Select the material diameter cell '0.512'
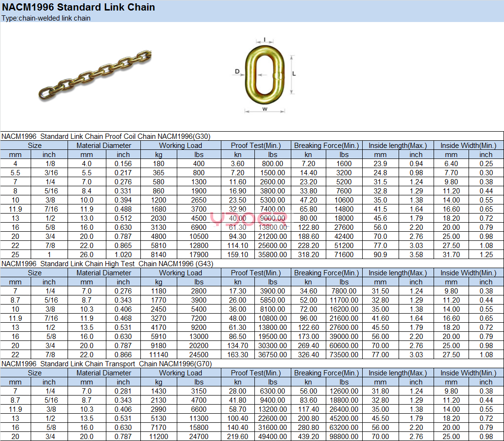This screenshot has height=441, width=504. tap(123, 218)
